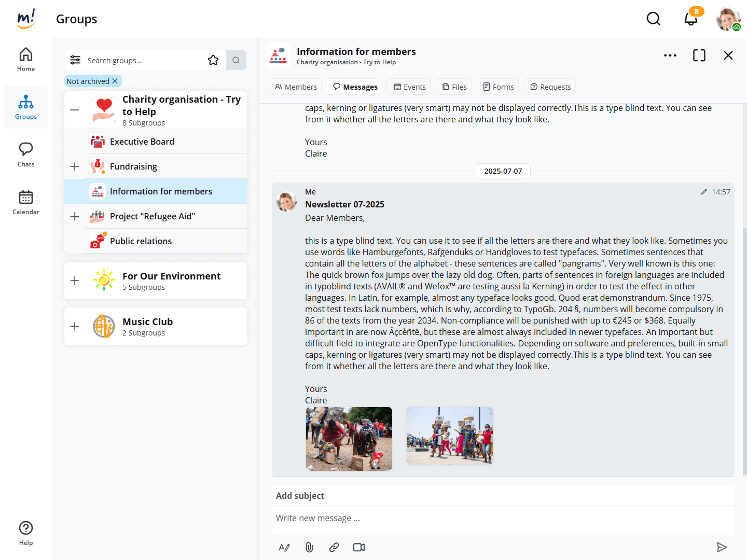Open the first newsletter photo thumbnail

(x=349, y=439)
